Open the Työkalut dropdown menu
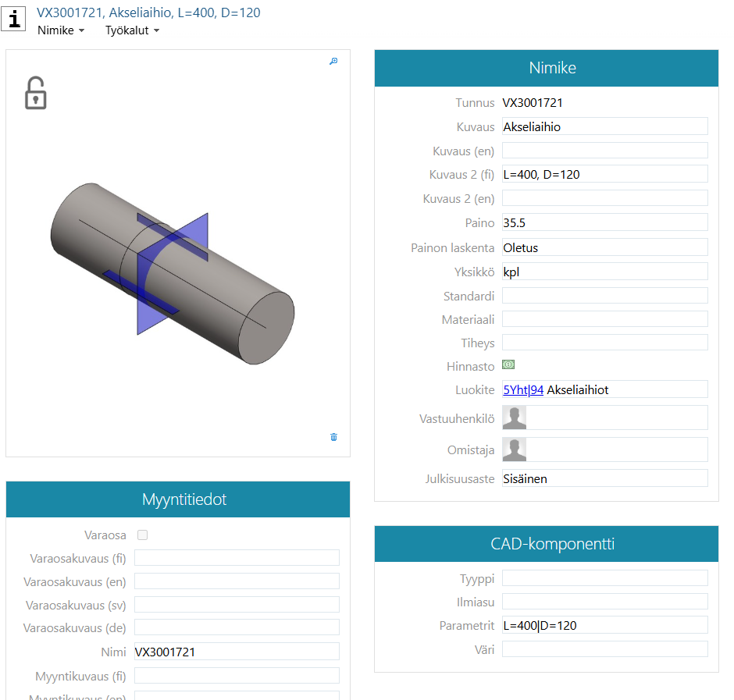Screen dimensions: 734x700 132,30
